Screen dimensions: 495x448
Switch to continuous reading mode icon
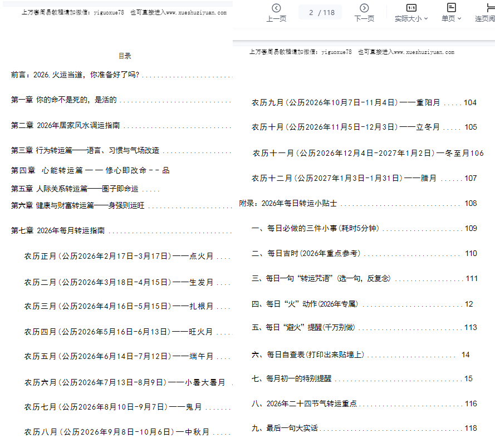[491, 8]
